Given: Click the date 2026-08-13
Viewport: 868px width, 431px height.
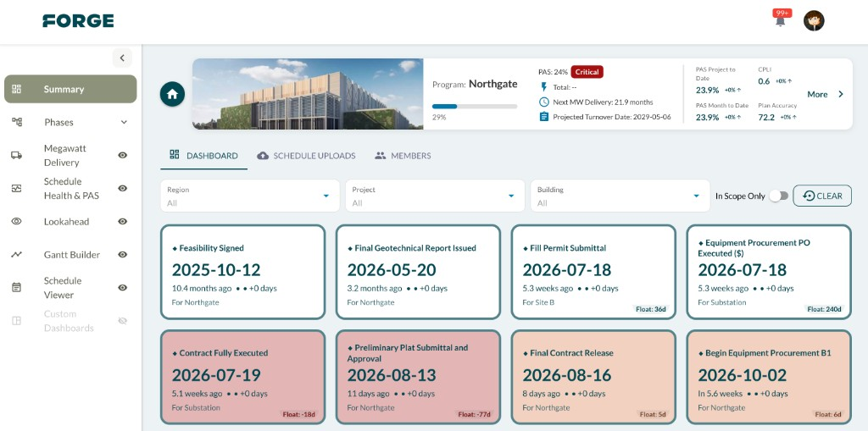Looking at the screenshot, I should pos(392,375).
